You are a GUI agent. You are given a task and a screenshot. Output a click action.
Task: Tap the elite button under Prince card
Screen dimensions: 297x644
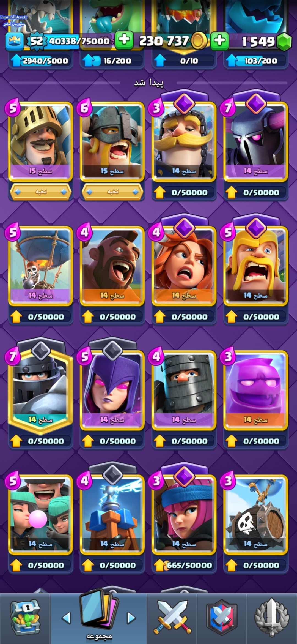click(x=41, y=192)
